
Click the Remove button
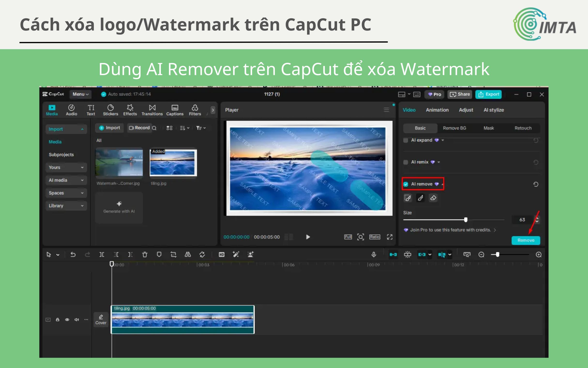(526, 241)
